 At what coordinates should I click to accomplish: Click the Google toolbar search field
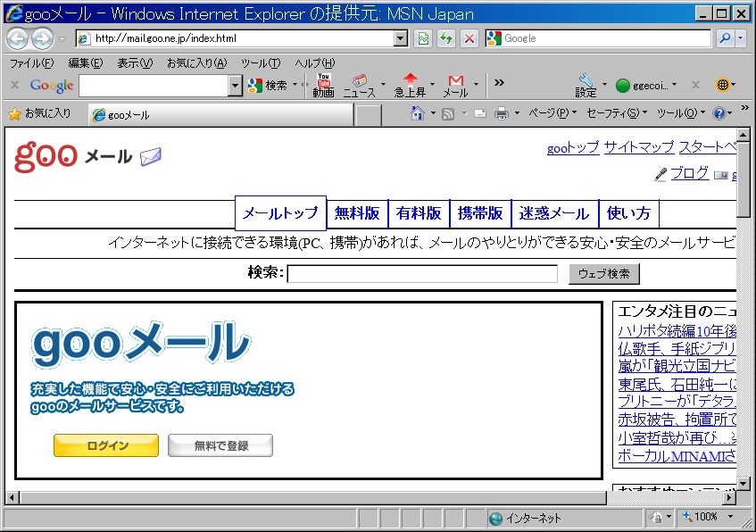(154, 86)
